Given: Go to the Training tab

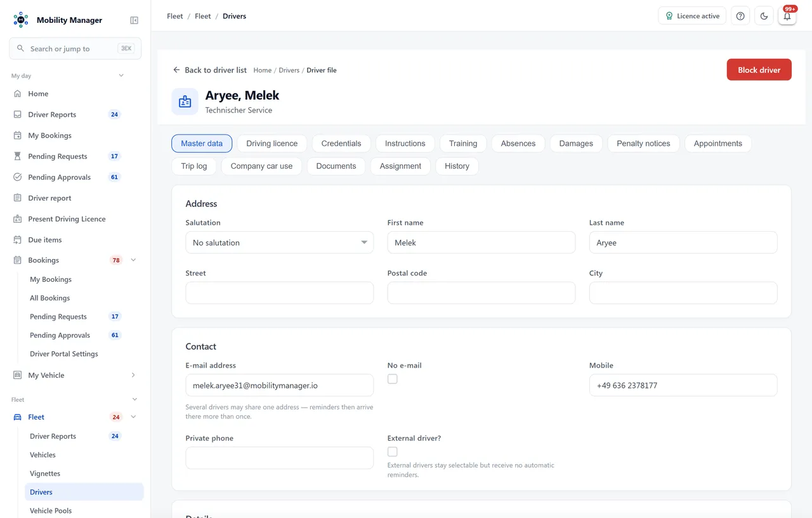Looking at the screenshot, I should tap(463, 143).
